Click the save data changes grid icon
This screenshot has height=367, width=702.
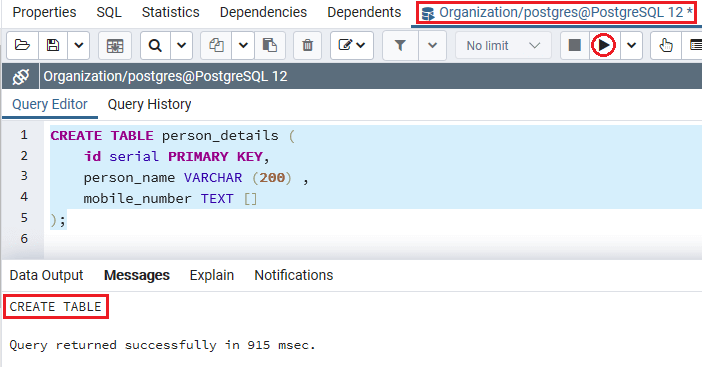point(115,45)
